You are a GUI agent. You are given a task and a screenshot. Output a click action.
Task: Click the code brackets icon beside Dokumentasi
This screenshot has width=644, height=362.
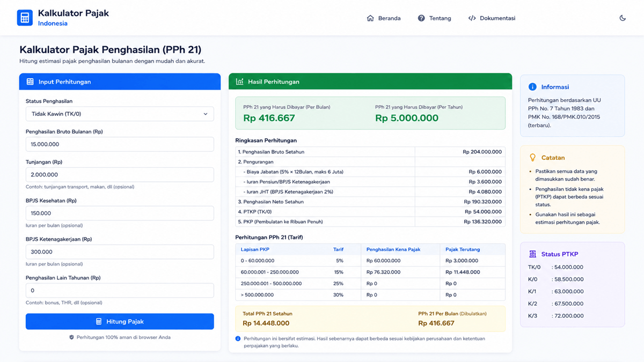coord(472,18)
